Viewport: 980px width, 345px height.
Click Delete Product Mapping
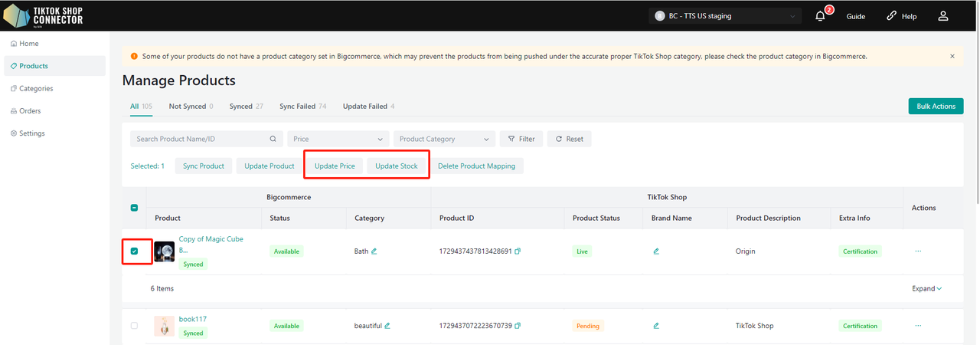click(x=476, y=166)
